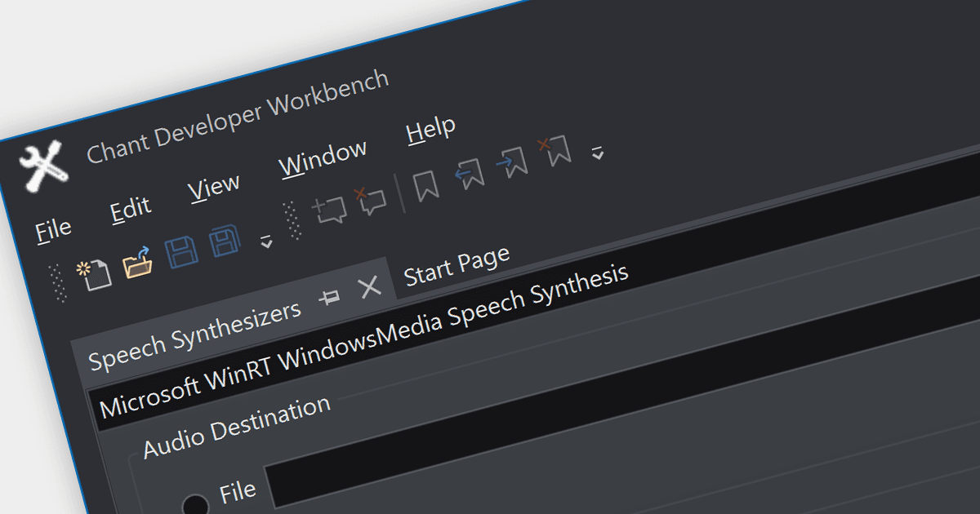The height and width of the screenshot is (514, 980).
Task: Close the Speech Synthesizers tab
Action: (370, 287)
